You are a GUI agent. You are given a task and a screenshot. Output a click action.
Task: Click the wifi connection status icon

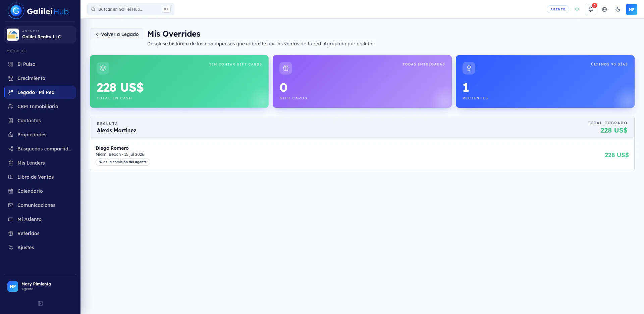coord(577,9)
